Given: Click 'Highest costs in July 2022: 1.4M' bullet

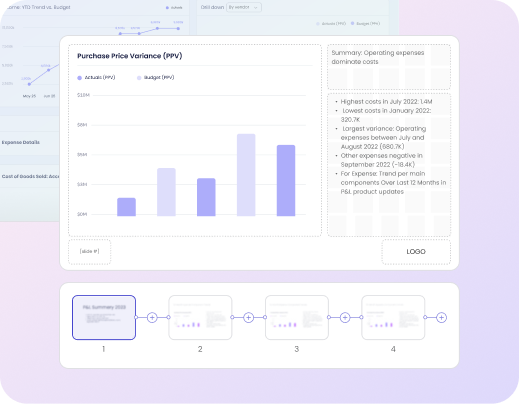Looking at the screenshot, I should click(x=386, y=102).
